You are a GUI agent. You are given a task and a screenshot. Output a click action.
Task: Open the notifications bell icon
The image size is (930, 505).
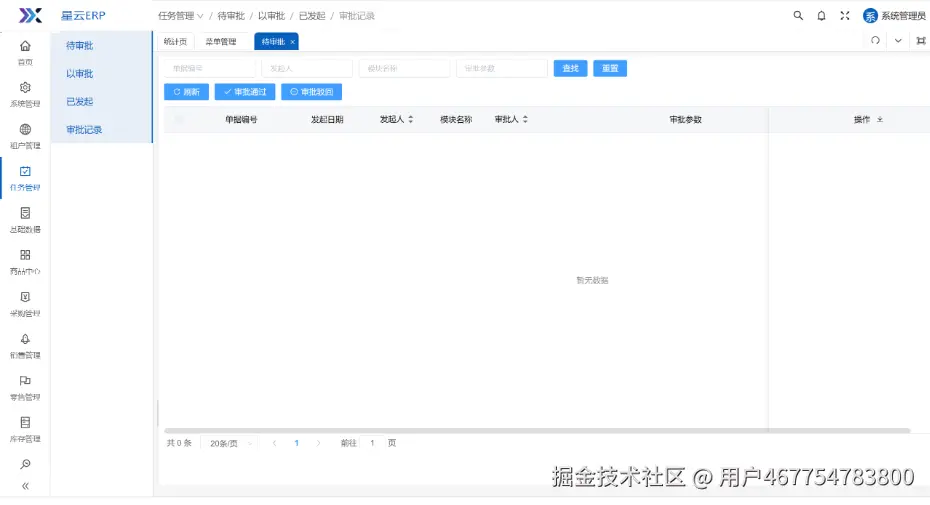point(821,16)
